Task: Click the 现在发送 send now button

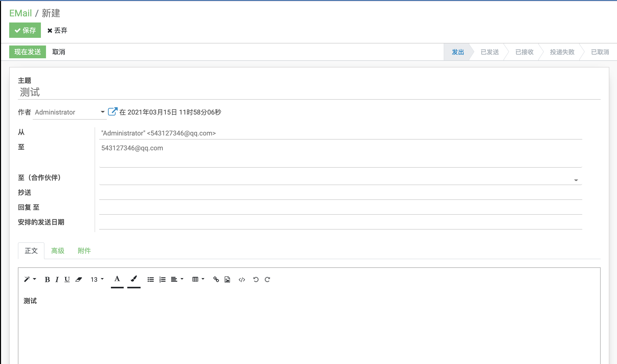Action: (28, 52)
